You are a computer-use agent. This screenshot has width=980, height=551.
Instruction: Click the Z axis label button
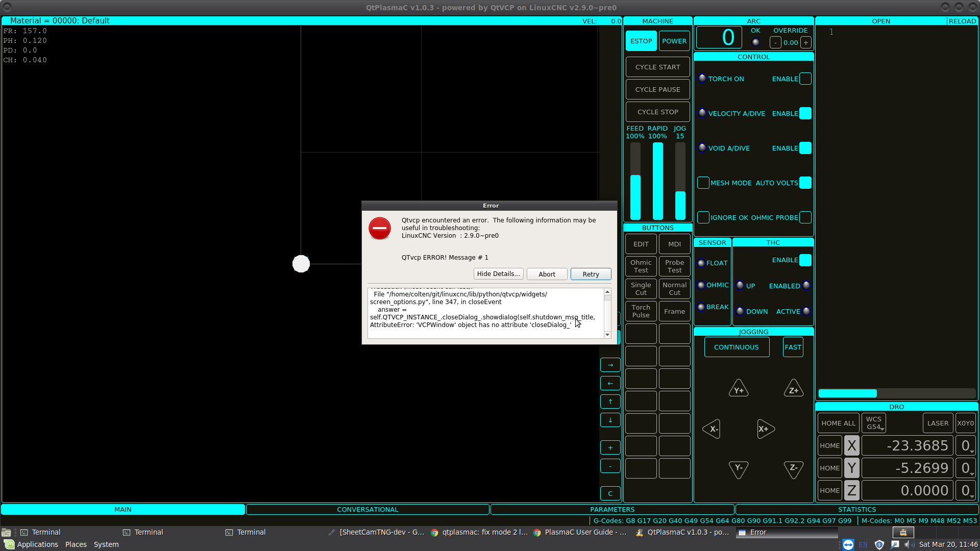(x=851, y=490)
